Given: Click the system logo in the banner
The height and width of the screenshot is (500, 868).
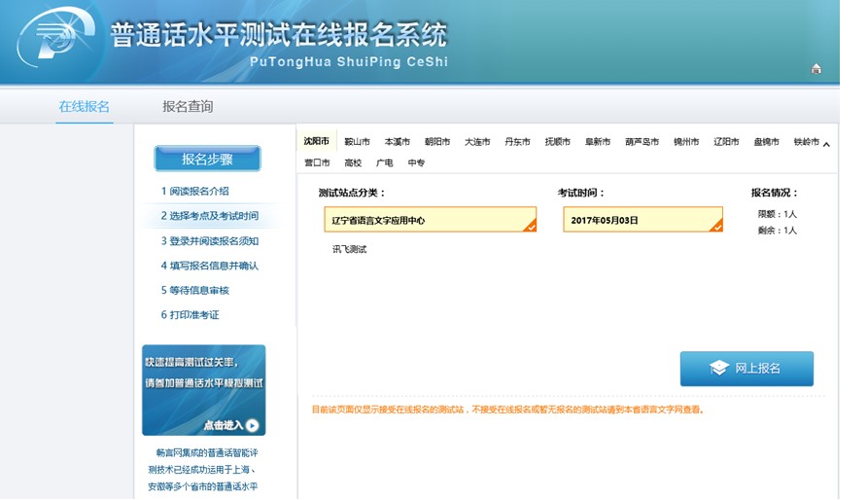Looking at the screenshot, I should pyautogui.click(x=56, y=42).
